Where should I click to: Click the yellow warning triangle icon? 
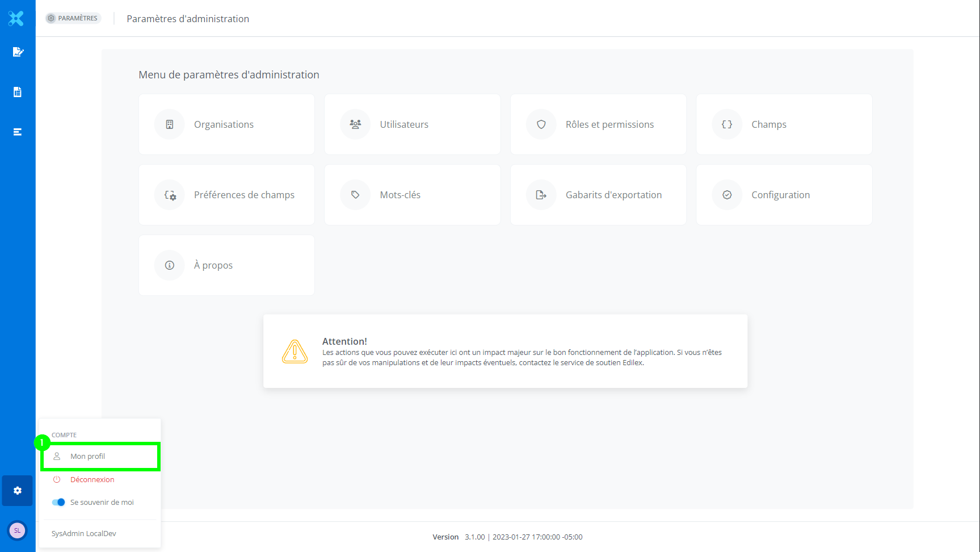pos(295,352)
